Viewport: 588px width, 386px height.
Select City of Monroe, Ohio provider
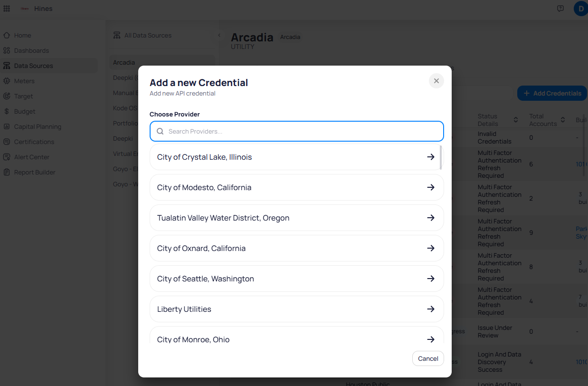pyautogui.click(x=297, y=335)
